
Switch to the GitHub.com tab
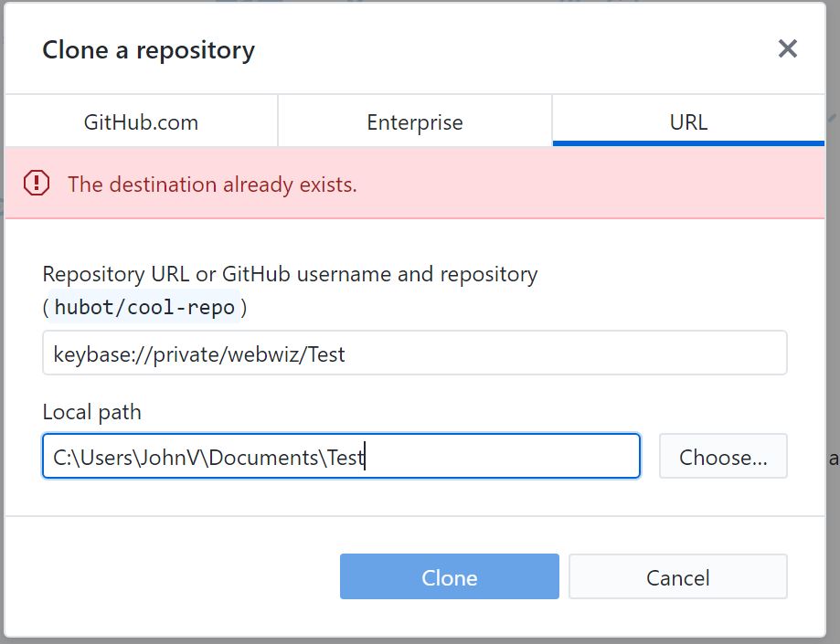(x=142, y=120)
